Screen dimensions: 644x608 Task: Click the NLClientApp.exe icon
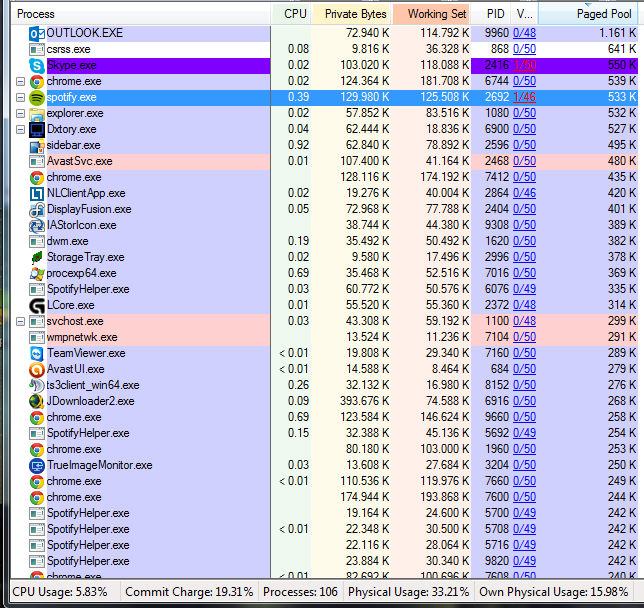(x=37, y=193)
